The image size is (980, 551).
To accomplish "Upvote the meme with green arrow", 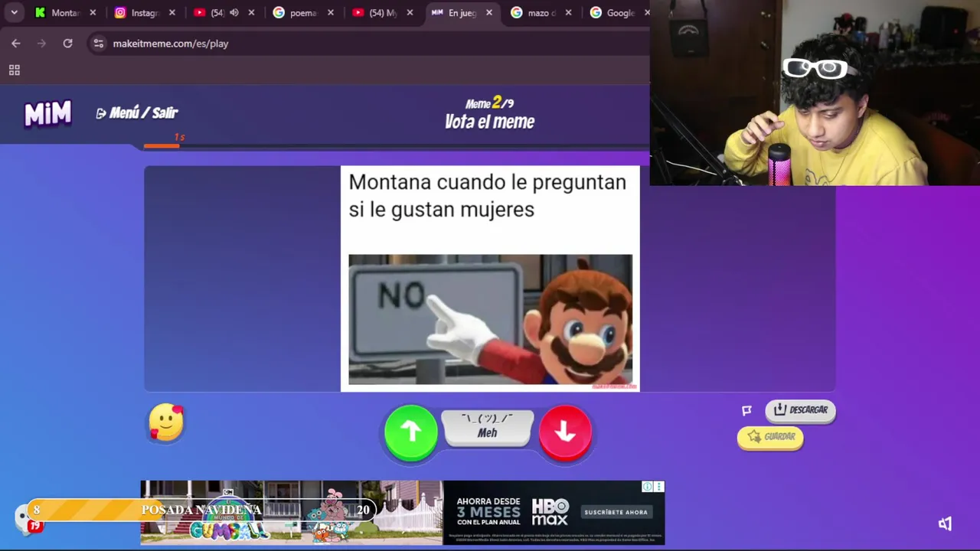I will [411, 432].
